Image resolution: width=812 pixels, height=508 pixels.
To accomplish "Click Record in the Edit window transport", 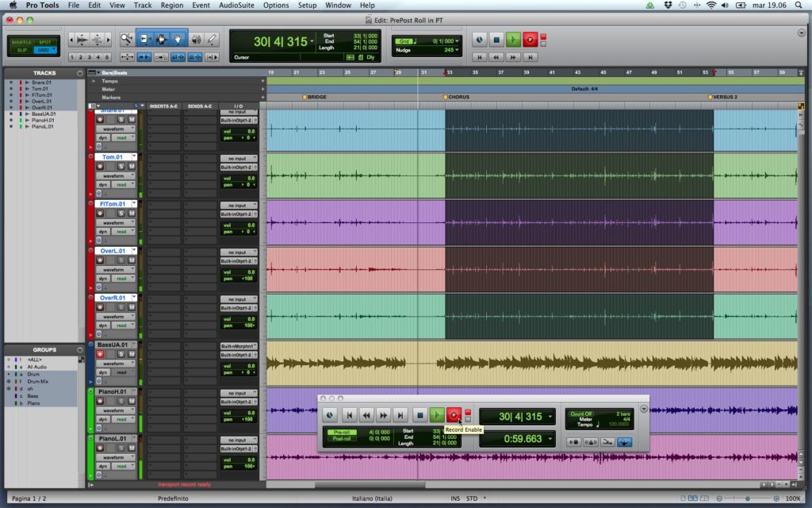I will pyautogui.click(x=530, y=40).
